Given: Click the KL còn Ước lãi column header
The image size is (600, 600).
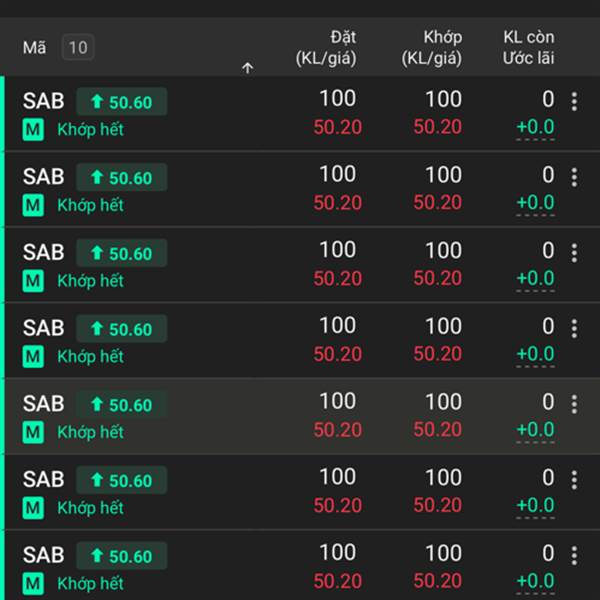Looking at the screenshot, I should coord(528,47).
